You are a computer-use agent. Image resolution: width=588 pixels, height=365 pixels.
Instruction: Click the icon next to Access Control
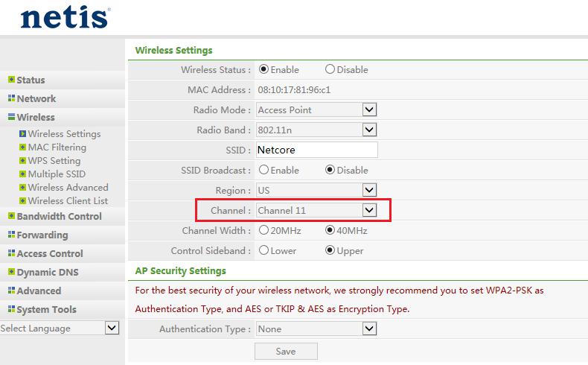click(x=11, y=253)
